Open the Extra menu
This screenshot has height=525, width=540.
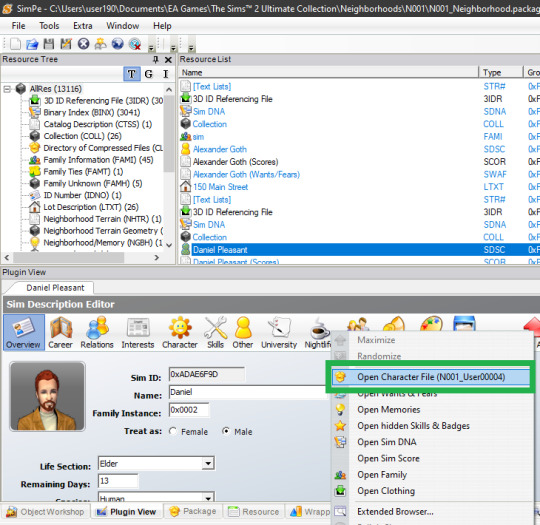(x=83, y=26)
